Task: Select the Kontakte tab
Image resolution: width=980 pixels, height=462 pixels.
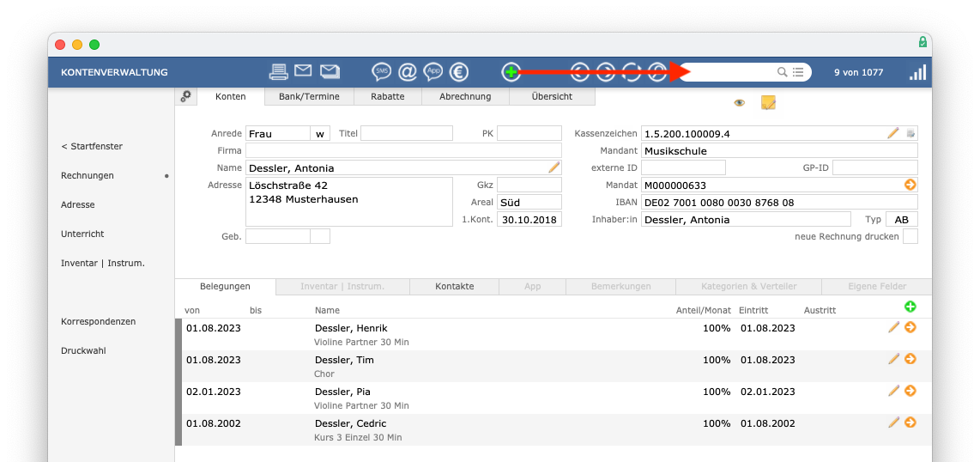Action: [454, 286]
